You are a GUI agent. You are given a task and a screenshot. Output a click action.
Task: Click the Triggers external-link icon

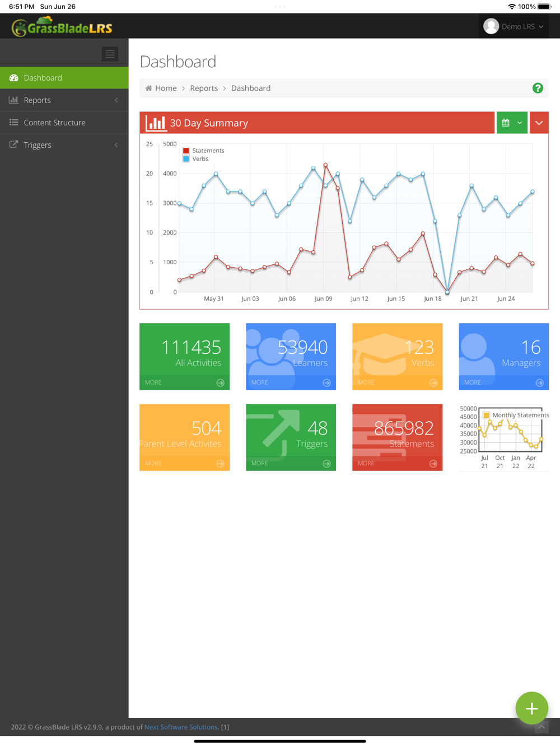(13, 144)
